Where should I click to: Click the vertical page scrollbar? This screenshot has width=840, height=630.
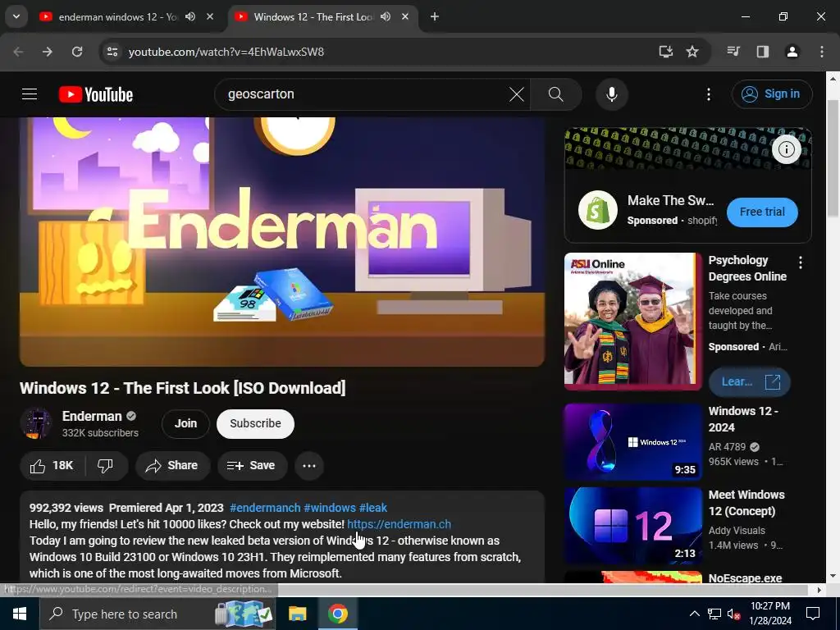click(x=832, y=158)
